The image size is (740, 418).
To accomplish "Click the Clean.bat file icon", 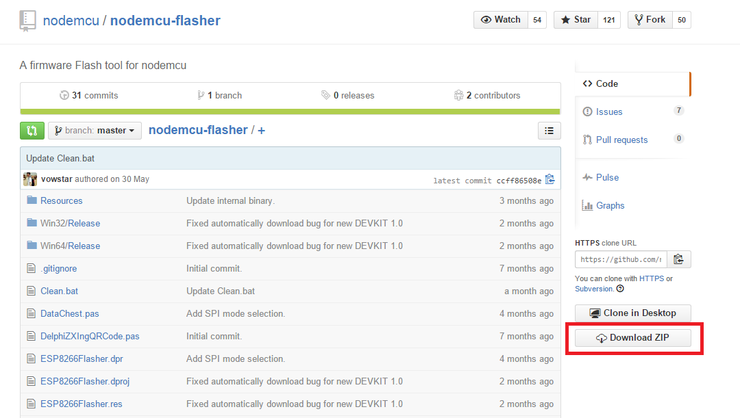I will click(x=31, y=291).
